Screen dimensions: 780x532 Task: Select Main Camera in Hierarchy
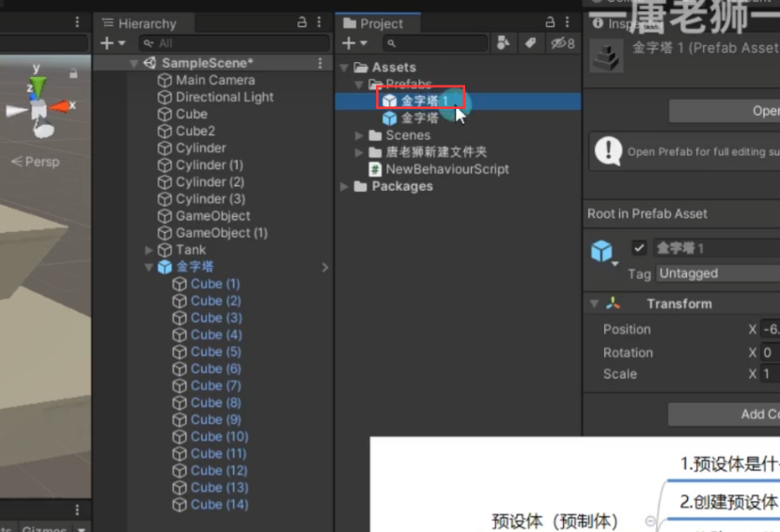tap(213, 80)
